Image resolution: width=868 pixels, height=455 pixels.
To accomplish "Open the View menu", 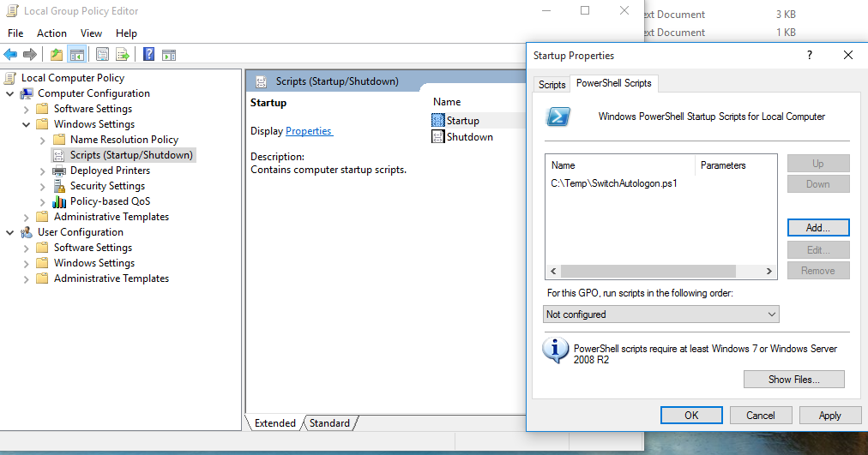I will [x=91, y=33].
